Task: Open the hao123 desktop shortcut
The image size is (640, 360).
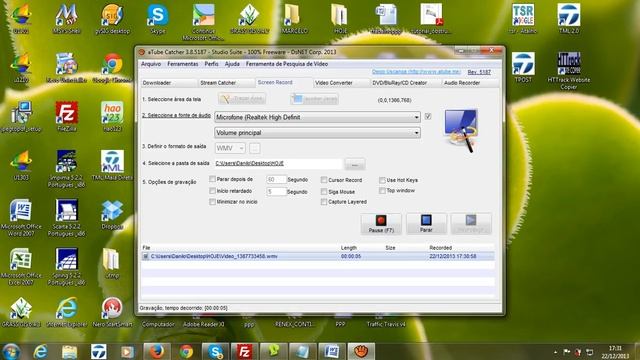Action: tap(112, 116)
